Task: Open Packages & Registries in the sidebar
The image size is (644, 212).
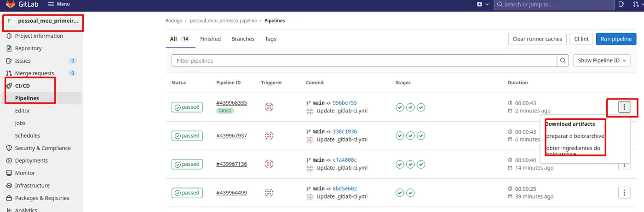Action: 42,198
